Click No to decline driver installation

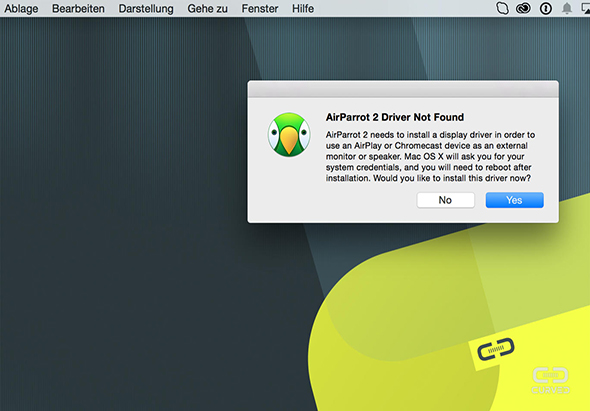coord(446,200)
